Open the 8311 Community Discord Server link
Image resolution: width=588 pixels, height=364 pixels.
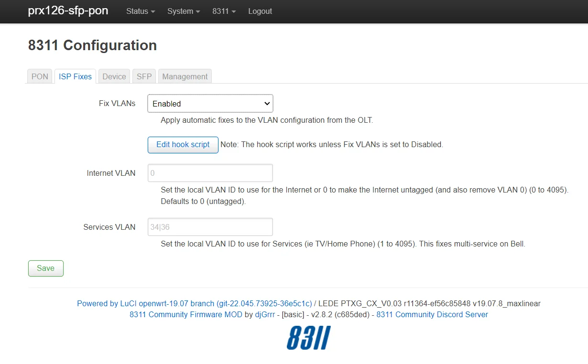click(x=432, y=314)
